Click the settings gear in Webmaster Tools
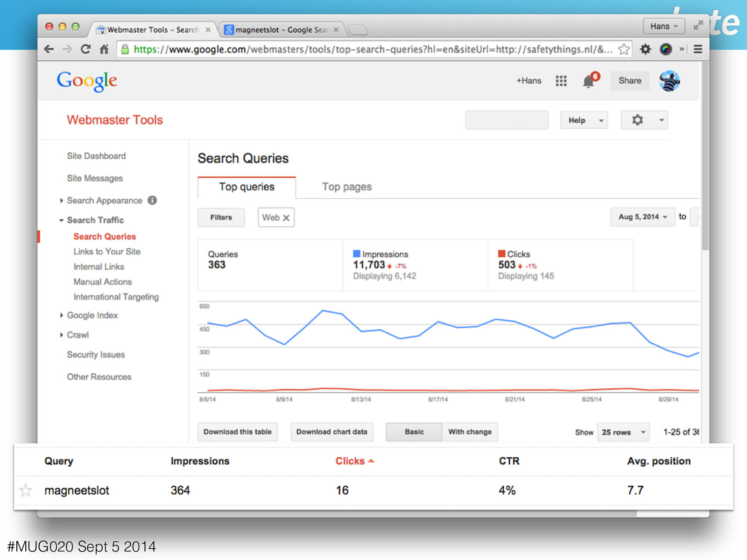Screen dimensions: 747x560 [x=637, y=120]
